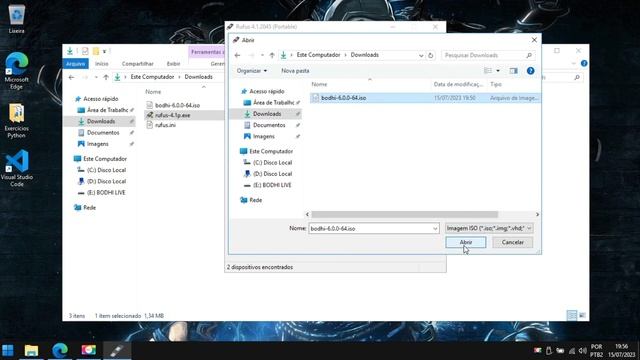The height and width of the screenshot is (360, 640).
Task: Click the view mode icon in dialog toolbar
Action: point(488,71)
